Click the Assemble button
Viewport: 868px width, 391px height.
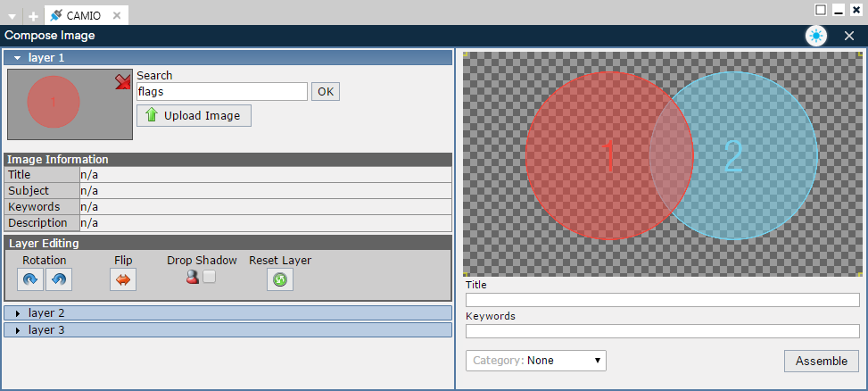821,361
